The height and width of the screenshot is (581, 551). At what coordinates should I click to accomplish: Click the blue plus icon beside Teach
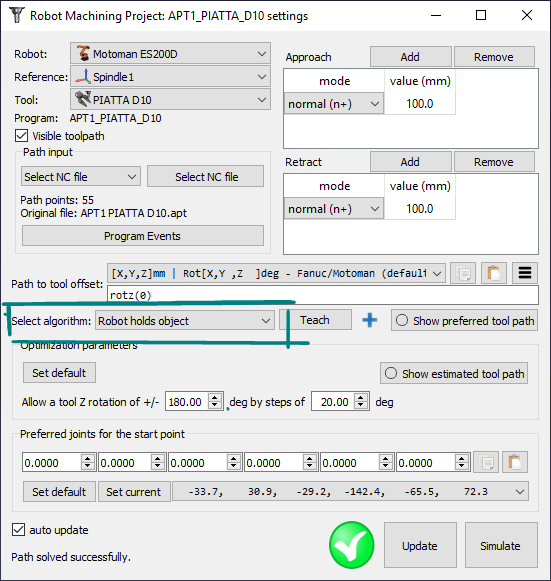(x=369, y=321)
